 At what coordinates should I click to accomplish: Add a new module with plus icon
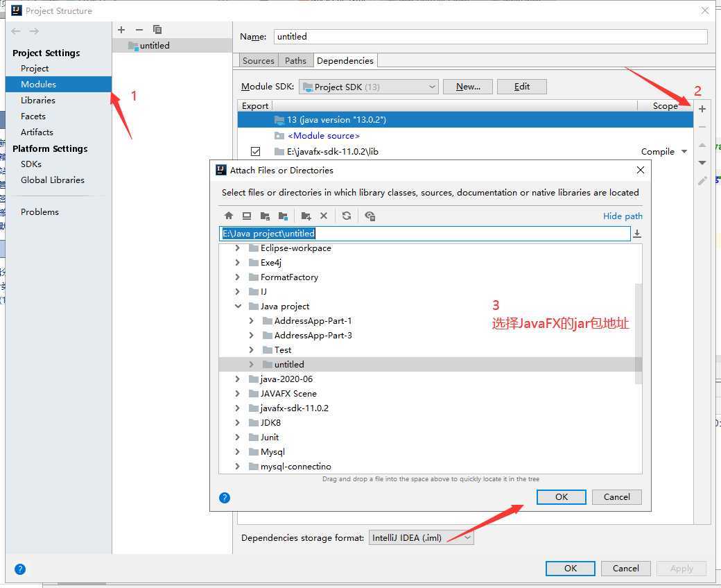[121, 30]
